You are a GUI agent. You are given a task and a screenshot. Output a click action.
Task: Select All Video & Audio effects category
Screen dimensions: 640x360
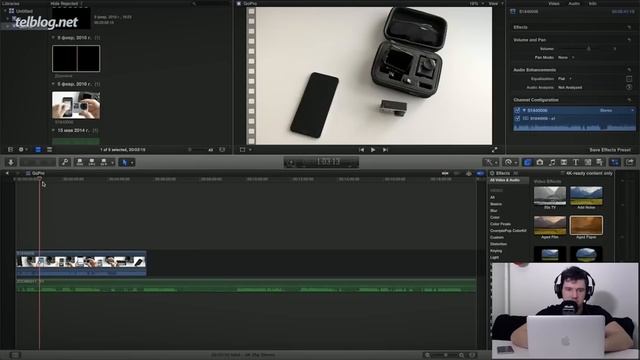[509, 180]
